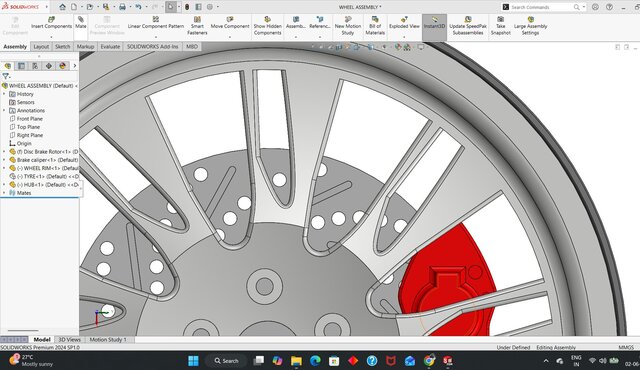Open Large Assembly Settings
This screenshot has width=640, height=370.
pyautogui.click(x=530, y=26)
